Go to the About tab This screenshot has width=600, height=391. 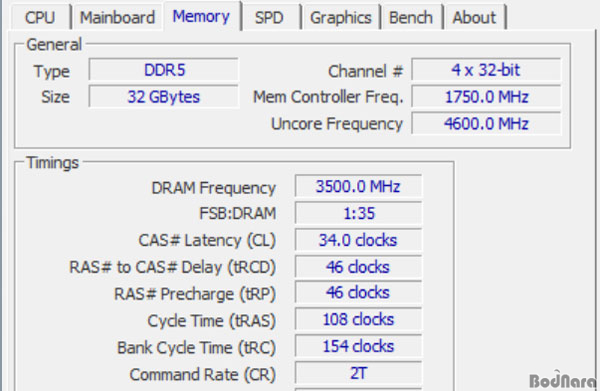pos(474,17)
